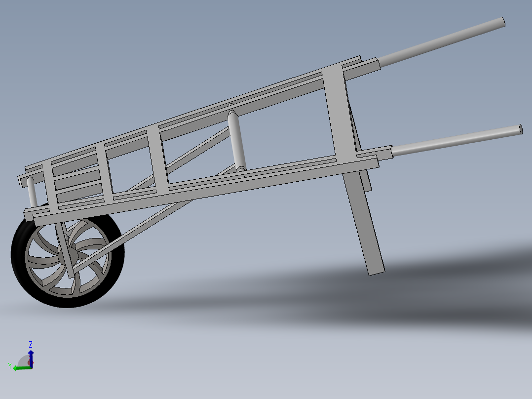The width and height of the screenshot is (532, 399).
Task: Select the lower handle grip cylinder of the wheelbarrow
Action: pyautogui.click(x=456, y=140)
